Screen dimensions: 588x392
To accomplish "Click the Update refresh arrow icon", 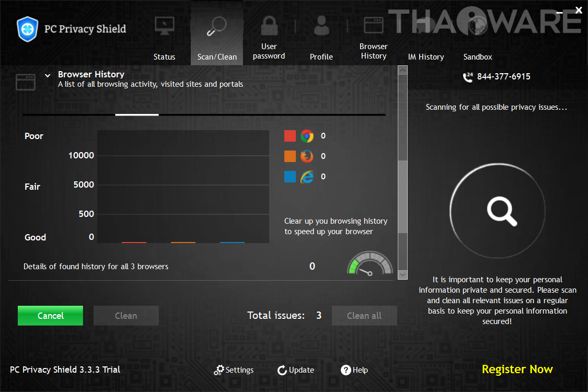I will pyautogui.click(x=282, y=370).
